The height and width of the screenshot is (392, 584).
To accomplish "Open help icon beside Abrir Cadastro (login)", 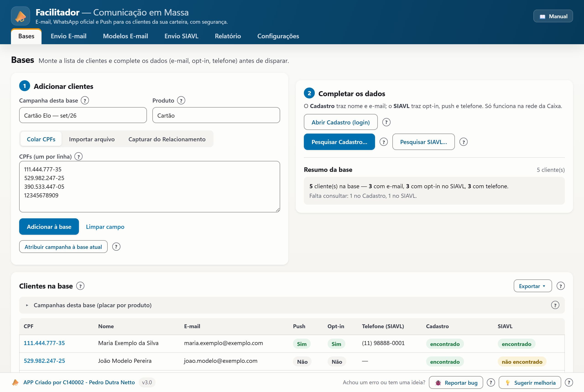I will [386, 122].
